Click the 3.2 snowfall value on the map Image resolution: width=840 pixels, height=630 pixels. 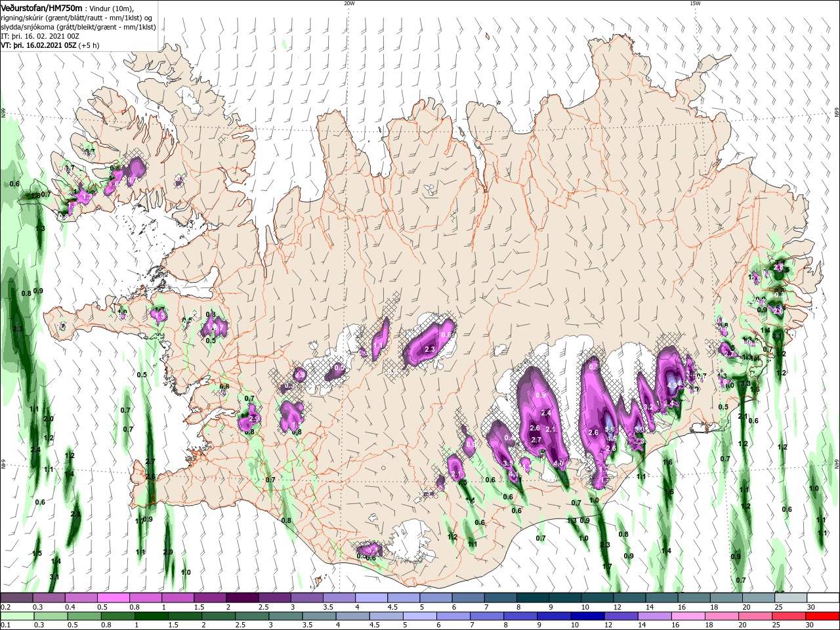point(649,407)
